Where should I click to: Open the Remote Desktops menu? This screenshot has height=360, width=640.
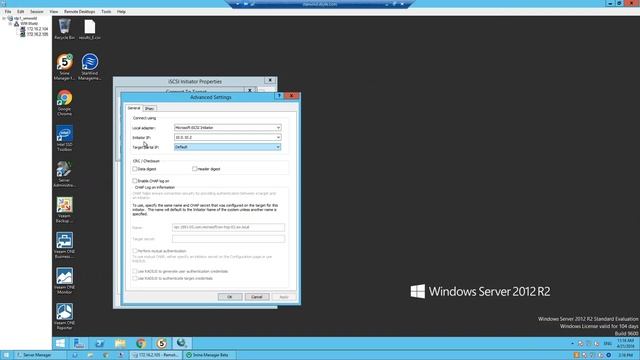(80, 11)
